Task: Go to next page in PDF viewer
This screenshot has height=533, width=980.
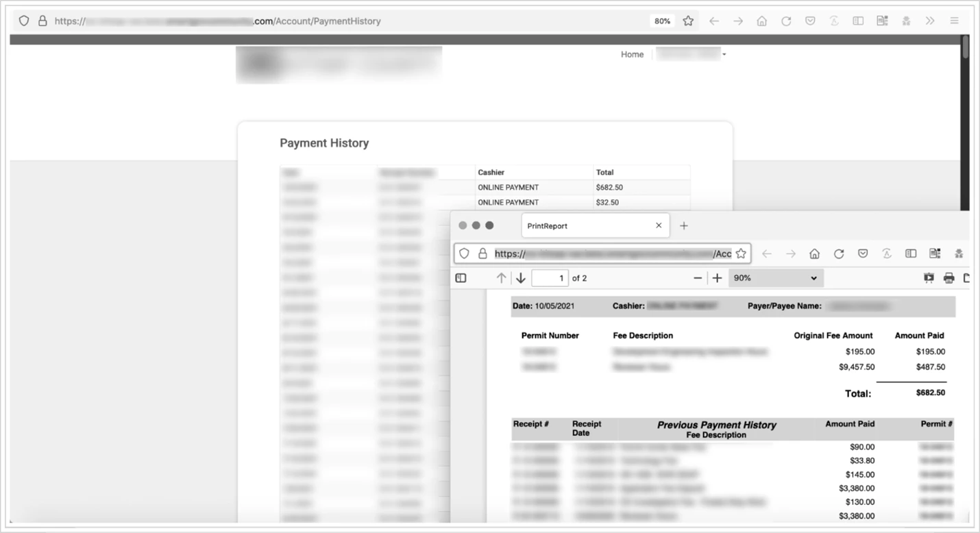Action: point(521,278)
